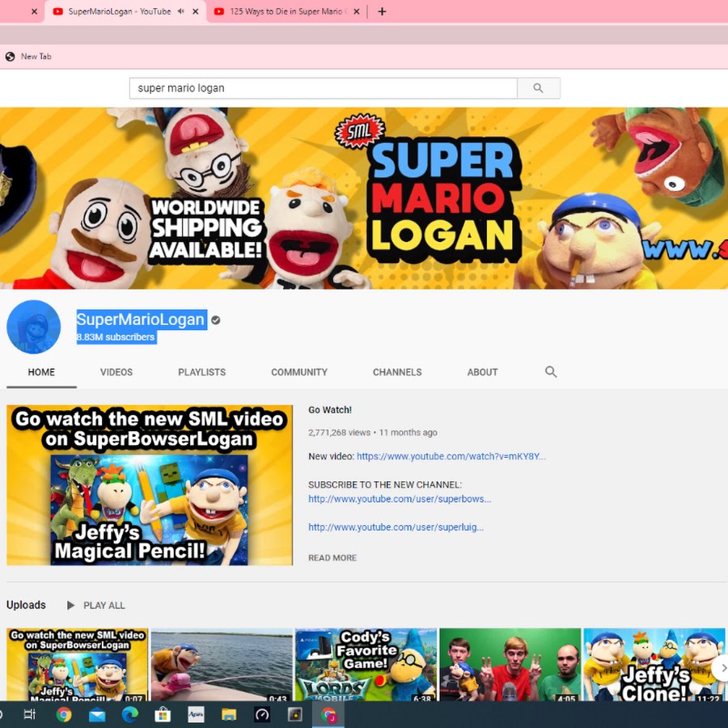Open a new browser tab with plus

click(x=382, y=11)
